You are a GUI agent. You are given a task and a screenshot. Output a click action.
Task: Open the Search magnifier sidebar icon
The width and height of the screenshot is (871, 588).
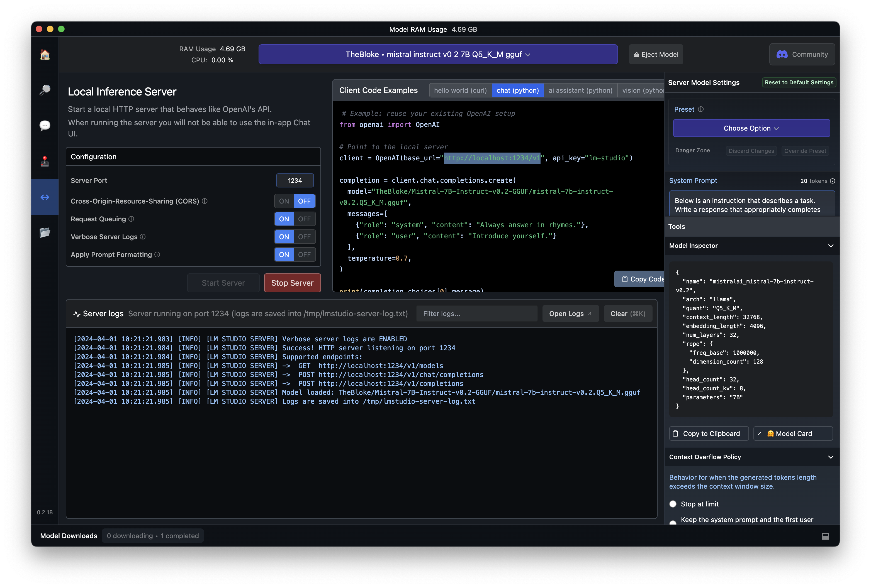pyautogui.click(x=45, y=90)
